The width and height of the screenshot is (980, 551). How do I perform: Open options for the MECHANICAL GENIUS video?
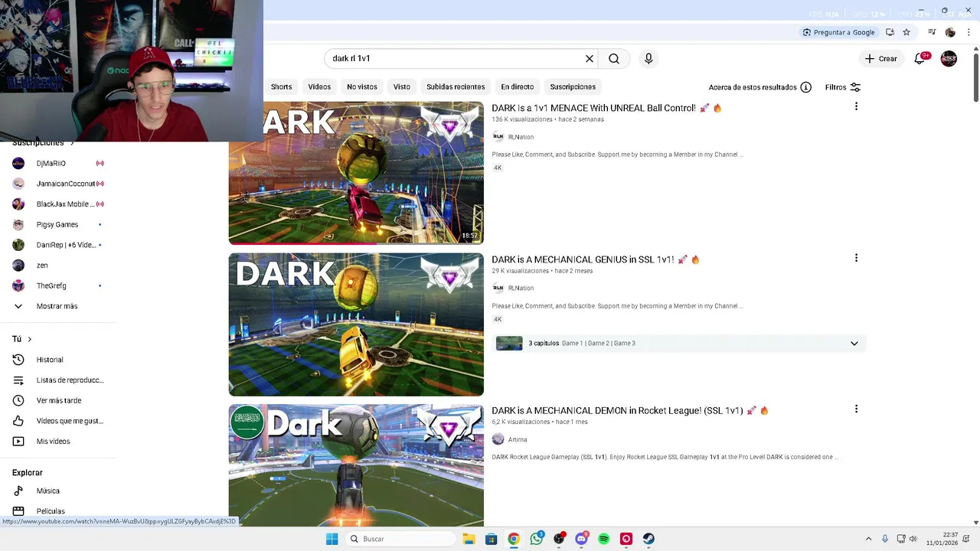click(x=856, y=258)
